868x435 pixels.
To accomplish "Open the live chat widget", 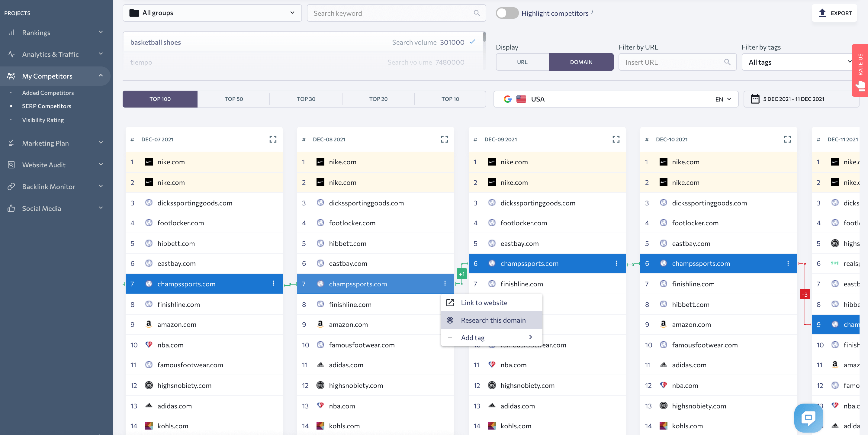I will (x=809, y=418).
